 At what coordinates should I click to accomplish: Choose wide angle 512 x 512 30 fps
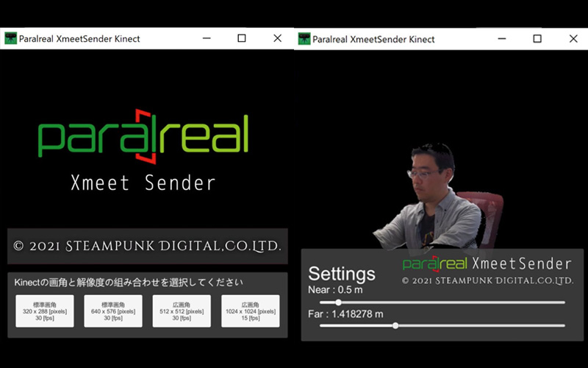click(182, 311)
